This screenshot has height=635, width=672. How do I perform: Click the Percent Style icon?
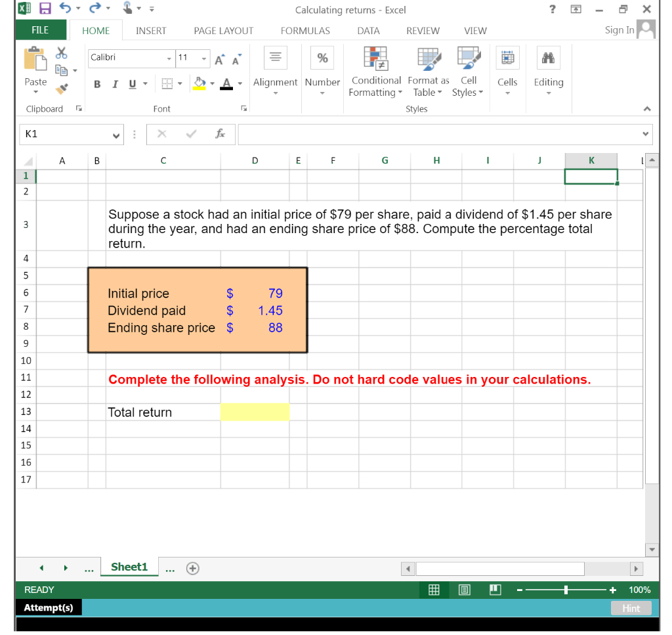pyautogui.click(x=322, y=58)
